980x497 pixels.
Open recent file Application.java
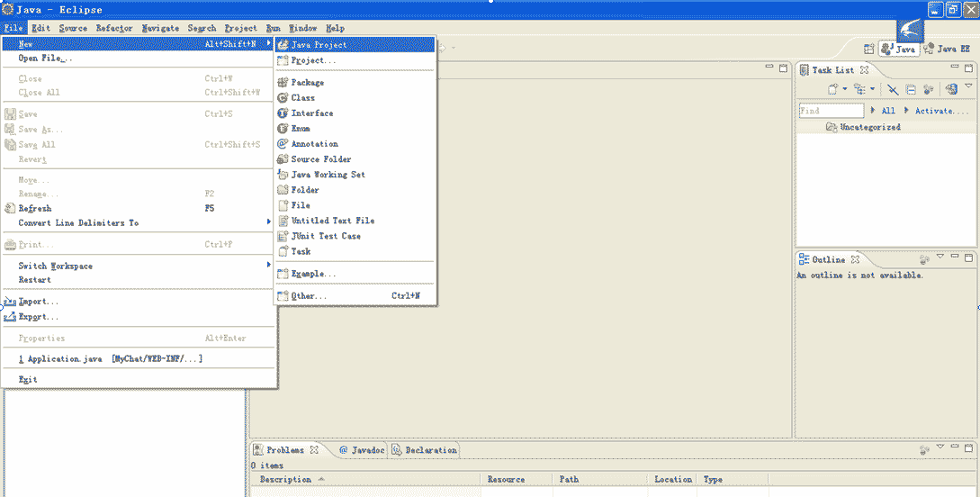click(139, 359)
